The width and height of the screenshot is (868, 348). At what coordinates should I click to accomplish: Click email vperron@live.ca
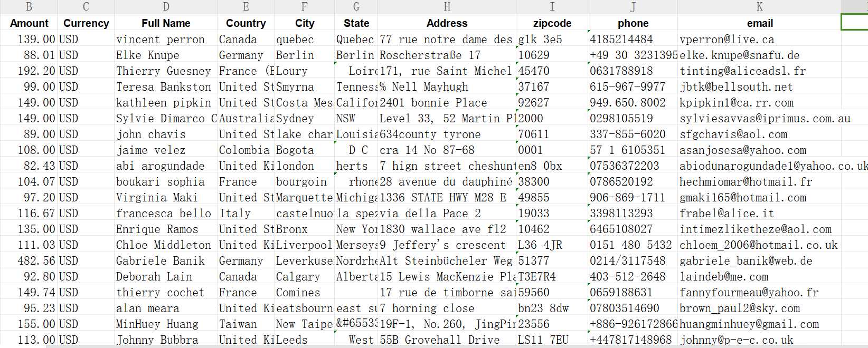(759, 39)
